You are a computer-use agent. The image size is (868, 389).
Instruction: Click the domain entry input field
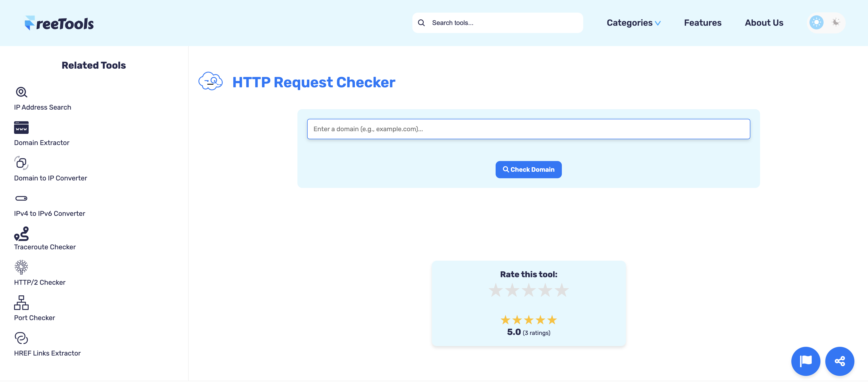[528, 129]
